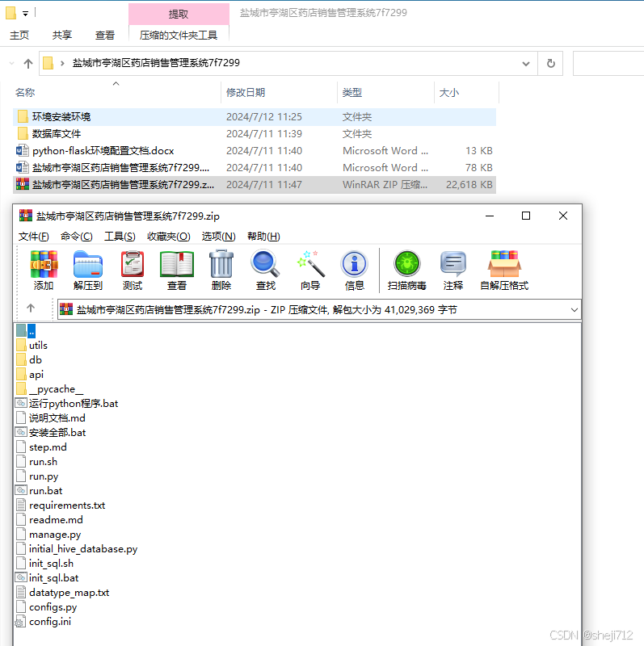
Task: Sort by 修改日期 column header
Action: [279, 93]
